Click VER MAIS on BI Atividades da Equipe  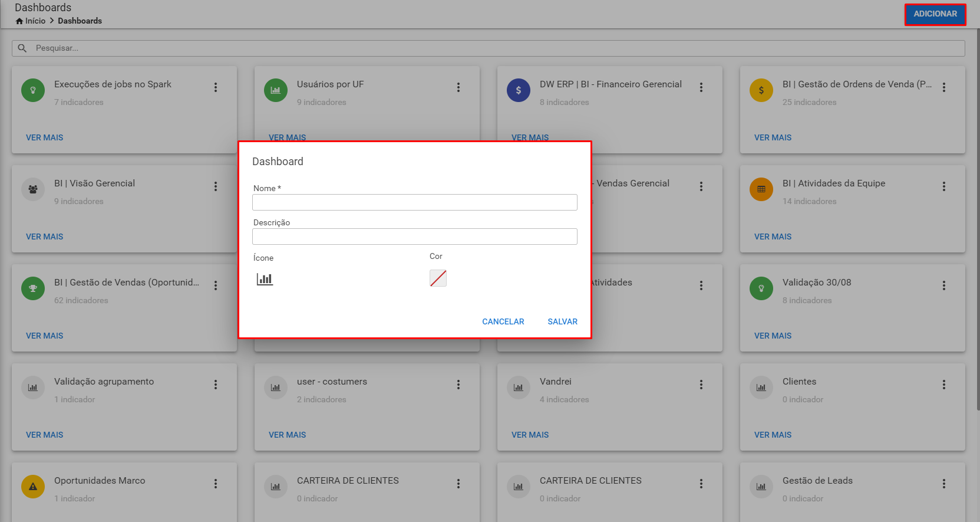(x=773, y=237)
